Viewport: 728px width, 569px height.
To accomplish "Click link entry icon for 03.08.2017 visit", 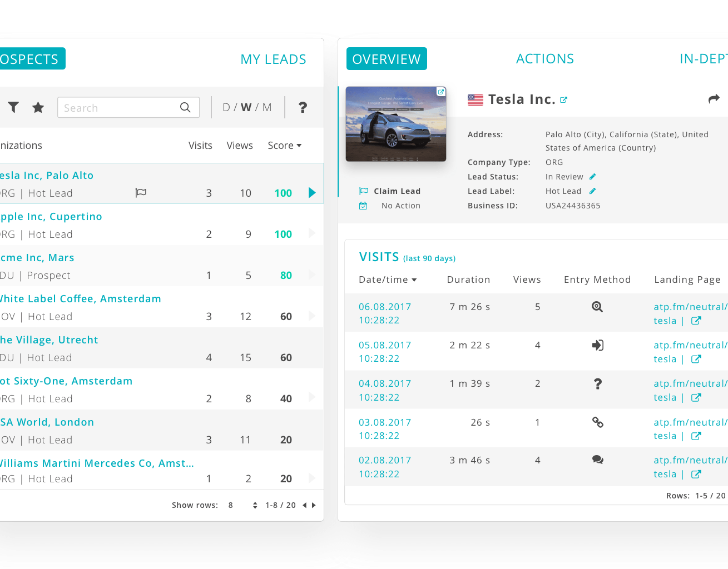I will tap(598, 422).
